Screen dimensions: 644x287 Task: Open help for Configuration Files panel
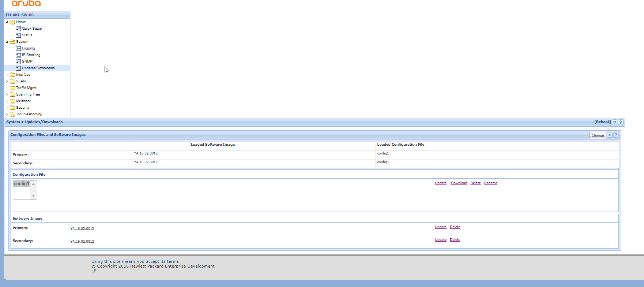(x=616, y=135)
